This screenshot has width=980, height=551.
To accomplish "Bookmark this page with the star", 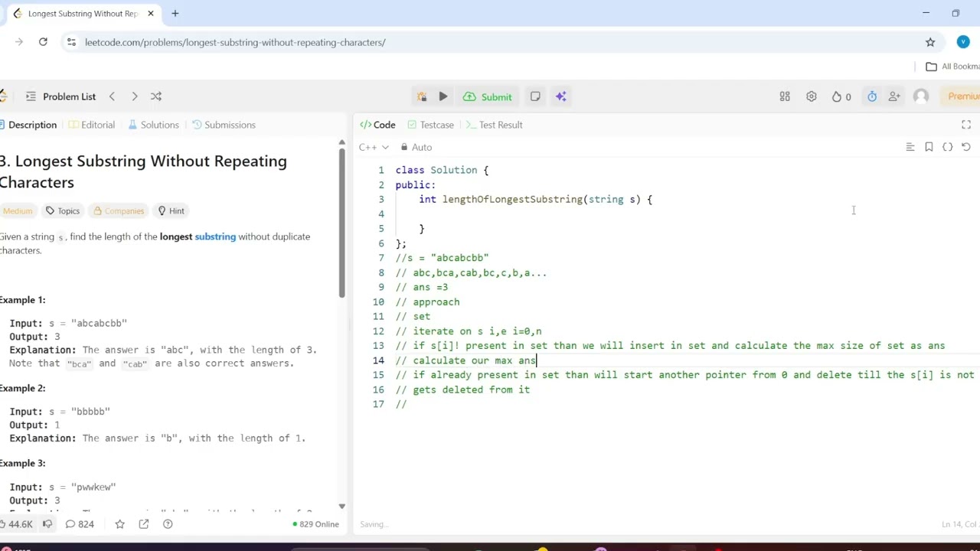I will coord(930,42).
